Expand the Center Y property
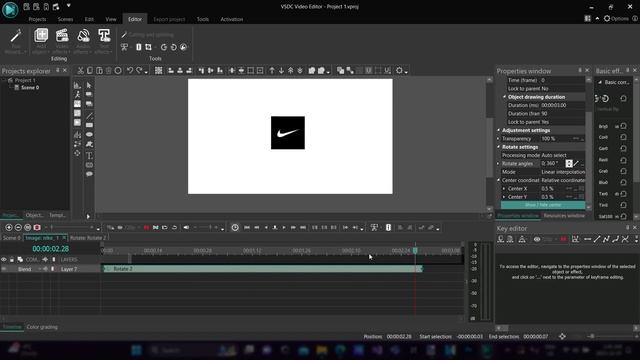The image size is (640, 360). 504,197
